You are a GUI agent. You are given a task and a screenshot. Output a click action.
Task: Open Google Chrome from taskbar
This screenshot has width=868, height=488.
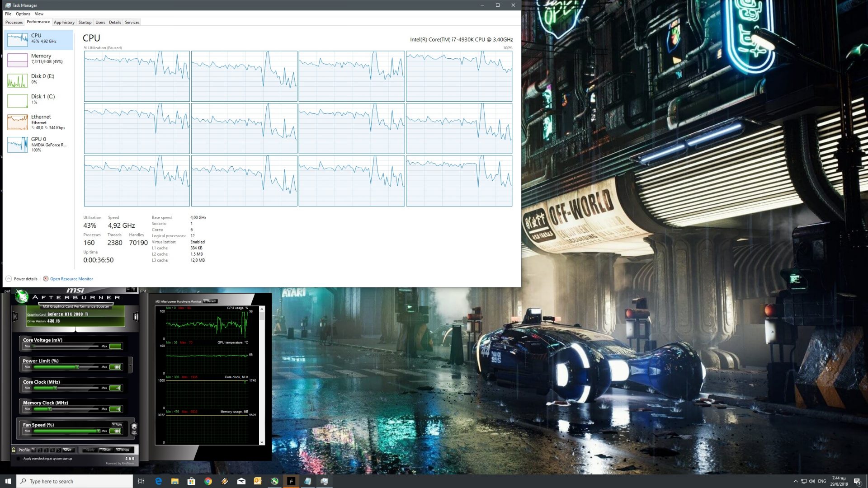pos(208,481)
